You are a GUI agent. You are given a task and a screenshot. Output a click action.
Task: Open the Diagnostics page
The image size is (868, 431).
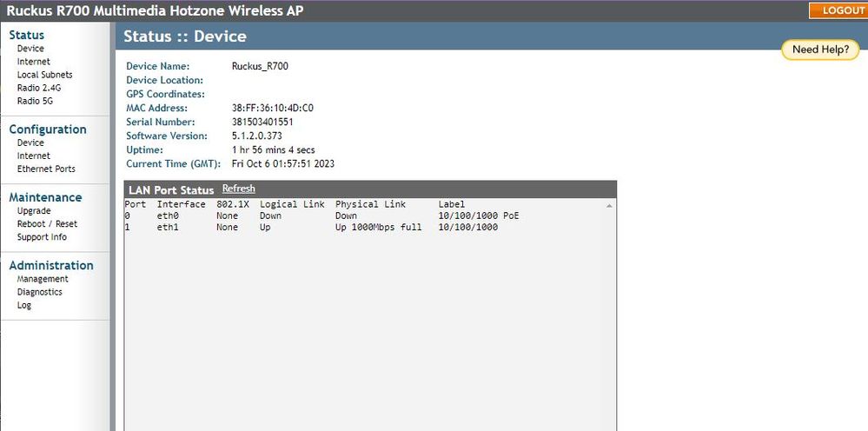40,292
